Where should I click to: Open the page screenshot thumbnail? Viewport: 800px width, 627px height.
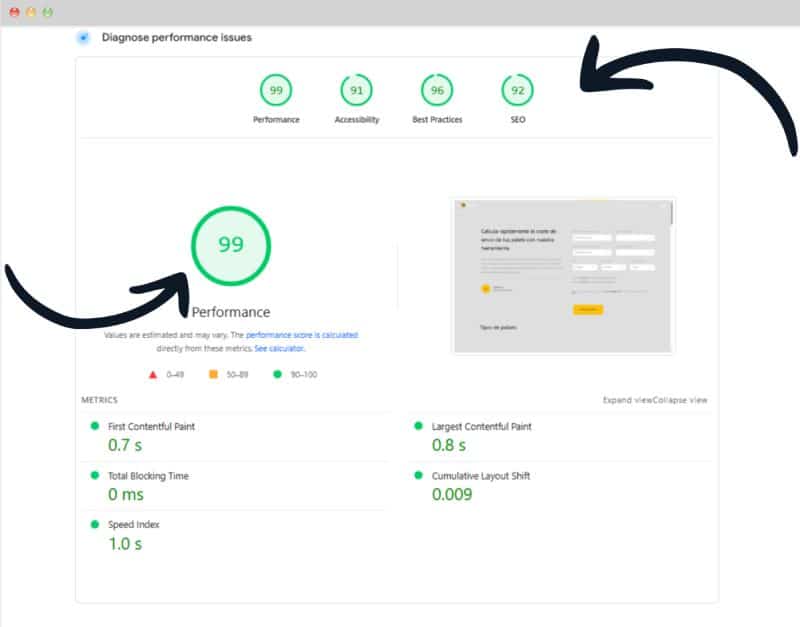[563, 275]
